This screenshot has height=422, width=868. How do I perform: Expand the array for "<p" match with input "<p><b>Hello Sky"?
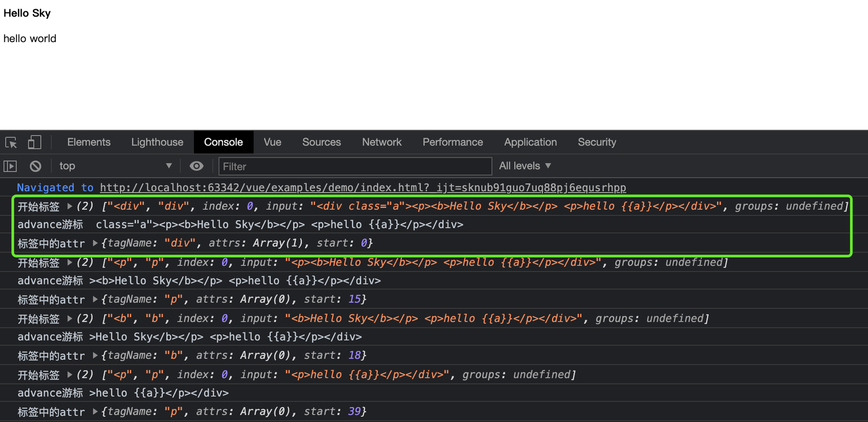point(70,262)
